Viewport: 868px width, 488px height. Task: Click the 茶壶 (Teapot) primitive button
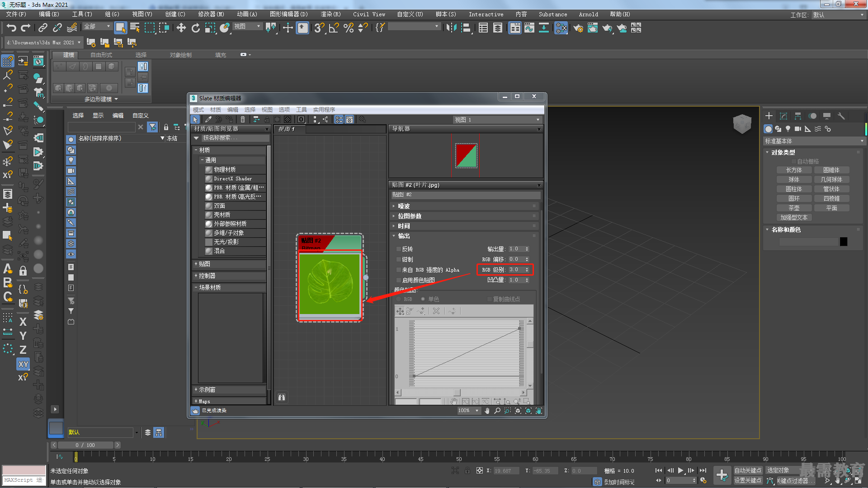pyautogui.click(x=794, y=208)
